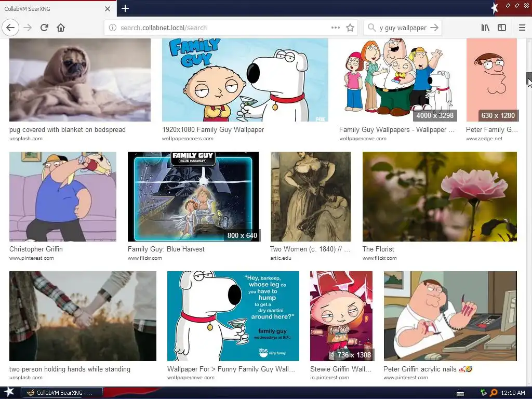Viewport: 532px width, 399px height.
Task: Submit the search with the go arrow
Action: [x=434, y=28]
